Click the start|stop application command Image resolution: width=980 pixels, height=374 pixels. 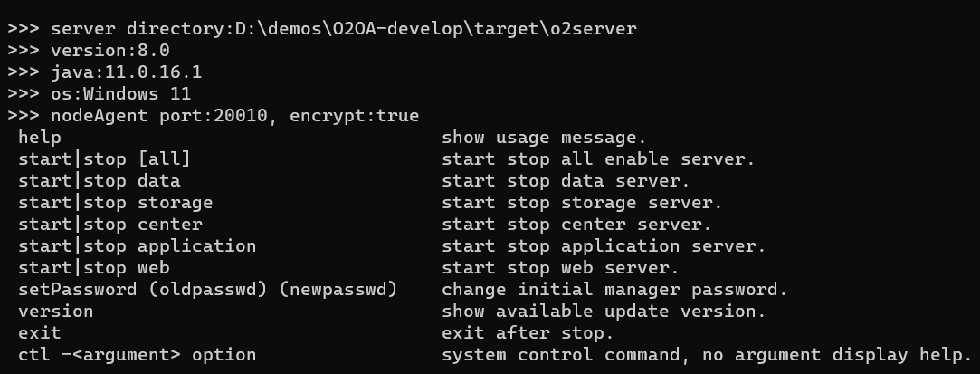tap(138, 245)
